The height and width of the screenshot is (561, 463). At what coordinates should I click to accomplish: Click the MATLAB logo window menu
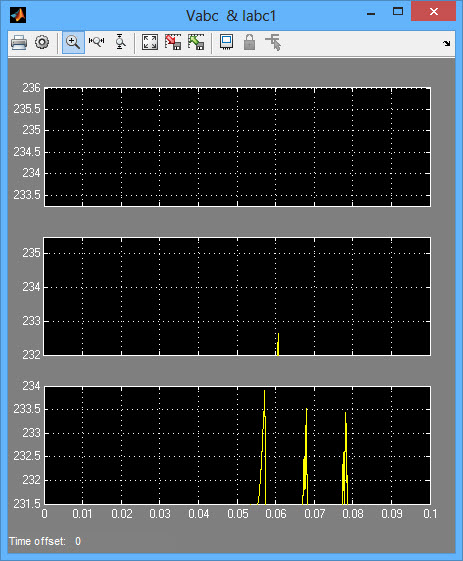(18, 15)
